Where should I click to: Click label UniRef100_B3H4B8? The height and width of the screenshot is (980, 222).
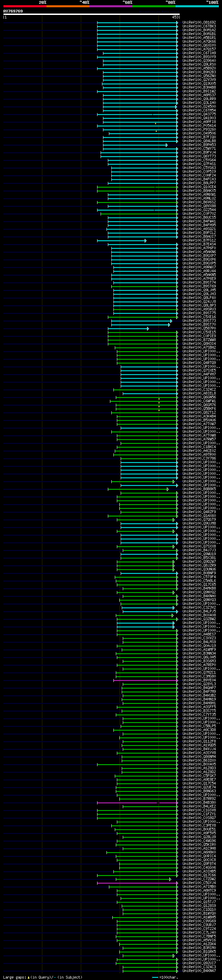coord(199,87)
